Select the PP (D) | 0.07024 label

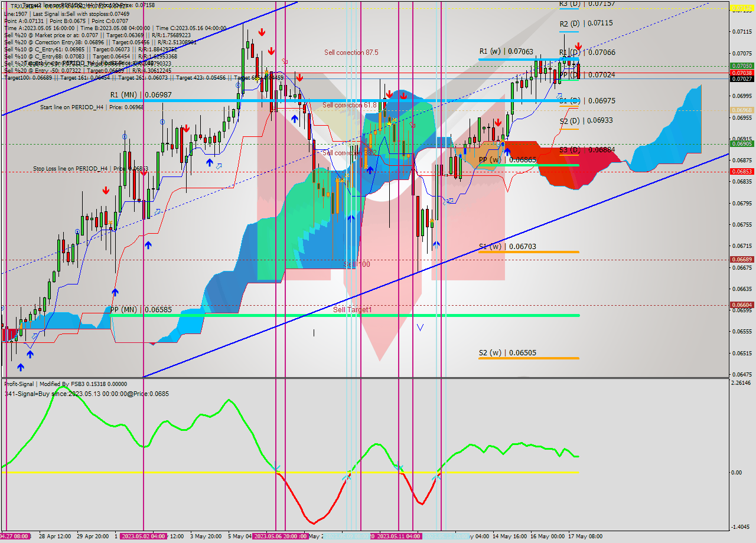click(587, 75)
